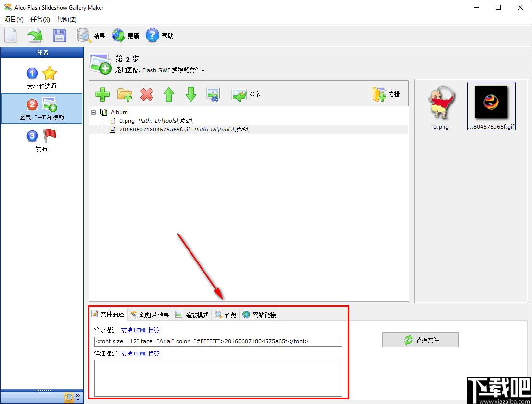Click the add folder icon
The image size is (532, 404).
click(x=125, y=94)
